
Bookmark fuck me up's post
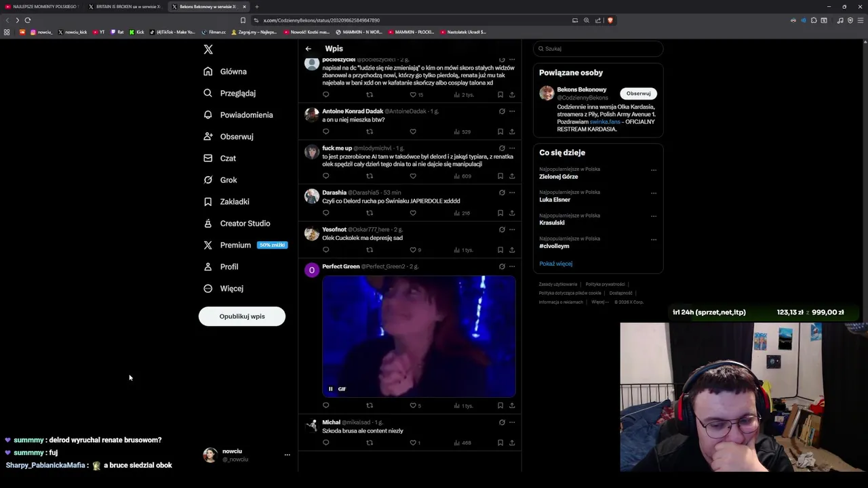[x=500, y=176]
